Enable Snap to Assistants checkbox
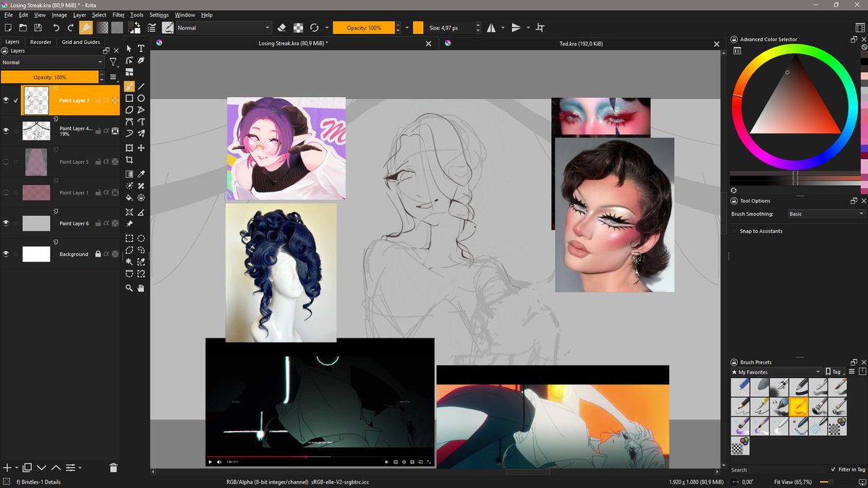Screen dimensions: 868x488 point(735,231)
